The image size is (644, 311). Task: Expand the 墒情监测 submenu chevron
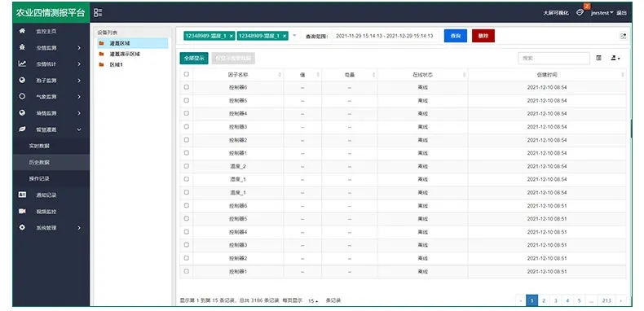[79, 113]
